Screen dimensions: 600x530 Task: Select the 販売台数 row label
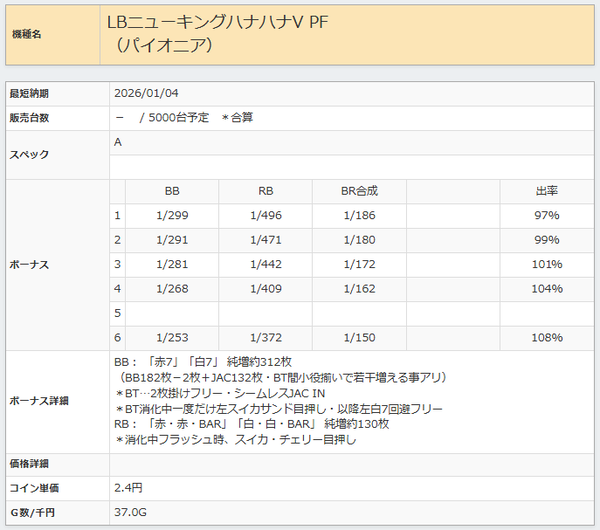tap(29, 118)
